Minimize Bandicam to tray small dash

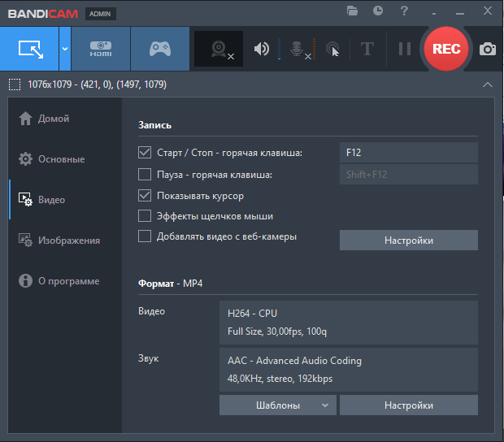coord(434,14)
